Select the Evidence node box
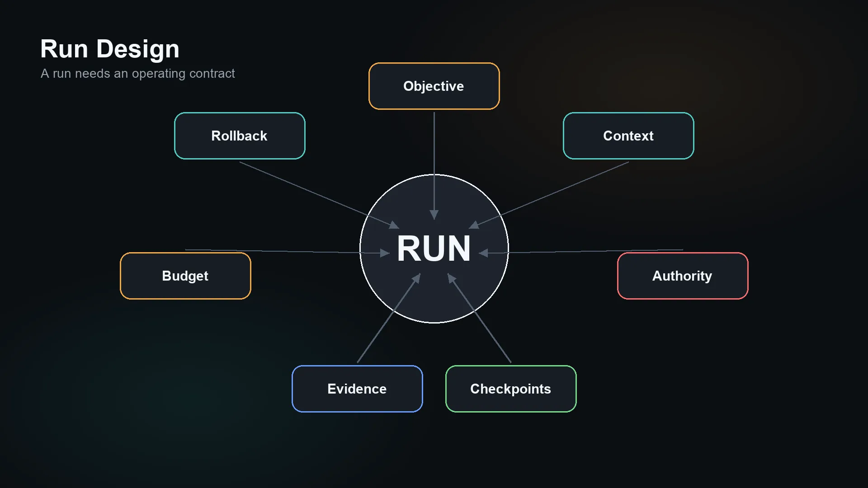Viewport: 868px width, 488px height. [357, 389]
